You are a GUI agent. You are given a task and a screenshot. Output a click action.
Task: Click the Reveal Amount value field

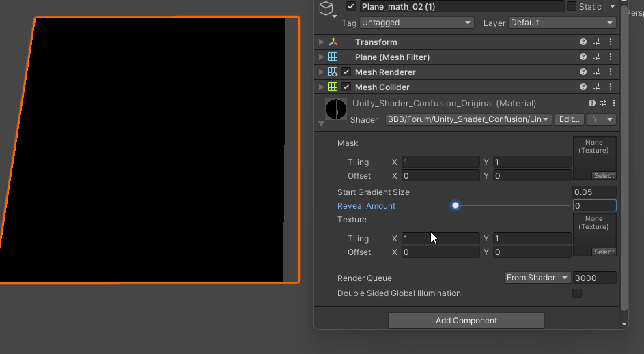[594, 205]
